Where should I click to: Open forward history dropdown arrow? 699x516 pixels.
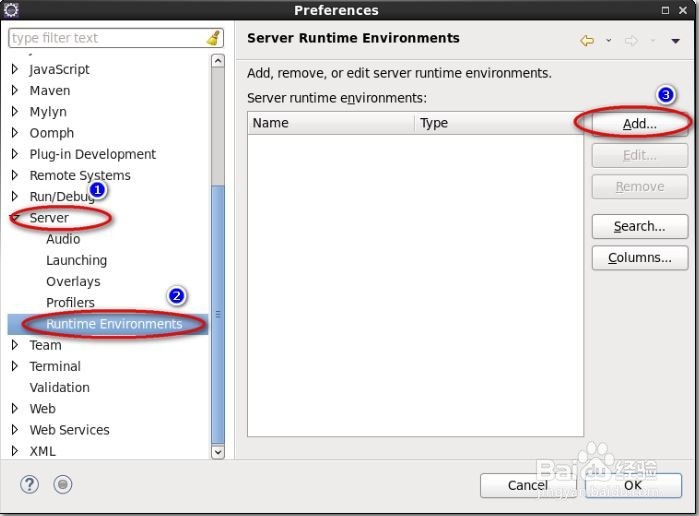pos(653,41)
